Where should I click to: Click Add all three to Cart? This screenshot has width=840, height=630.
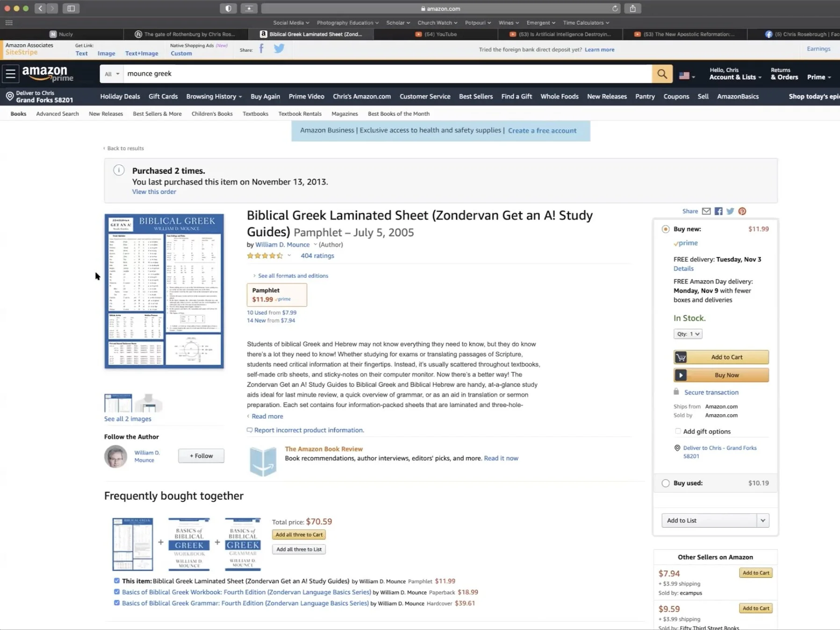click(299, 535)
